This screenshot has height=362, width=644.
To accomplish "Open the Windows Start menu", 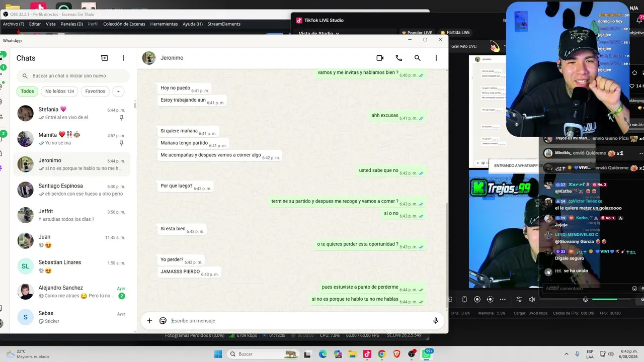I will pyautogui.click(x=218, y=354).
